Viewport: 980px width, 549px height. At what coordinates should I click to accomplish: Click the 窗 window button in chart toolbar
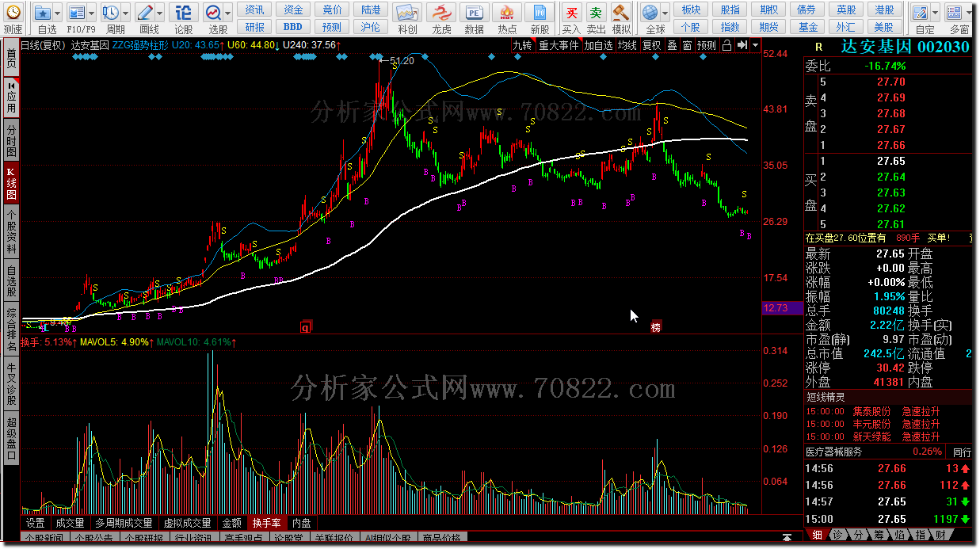(x=687, y=45)
